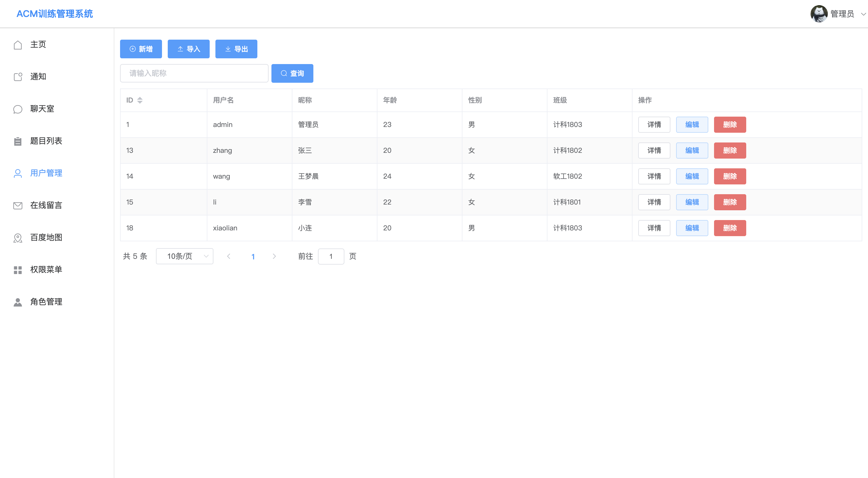868x478 pixels.
Task: Open the 在线留言 message board
Action: 46,205
